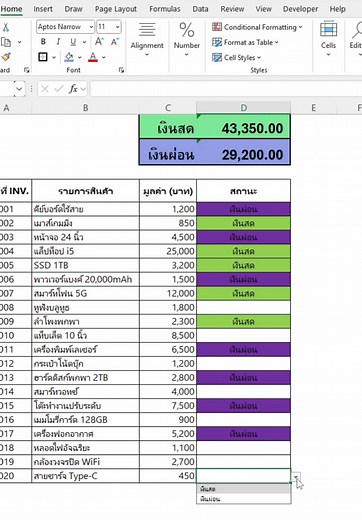Screen dimensions: 362x520
Task: Apply cell borders icon
Action: [x=43, y=57]
